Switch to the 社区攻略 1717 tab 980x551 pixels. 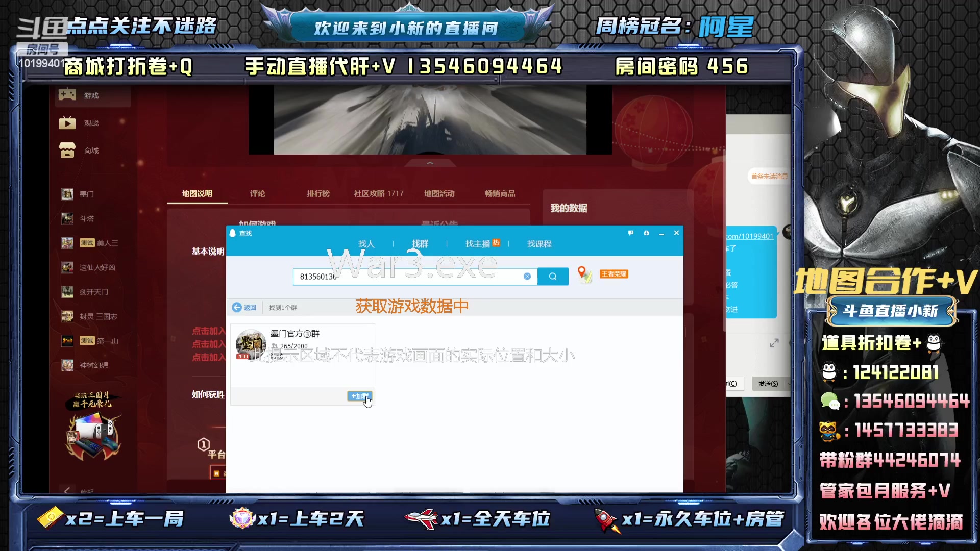click(x=379, y=194)
